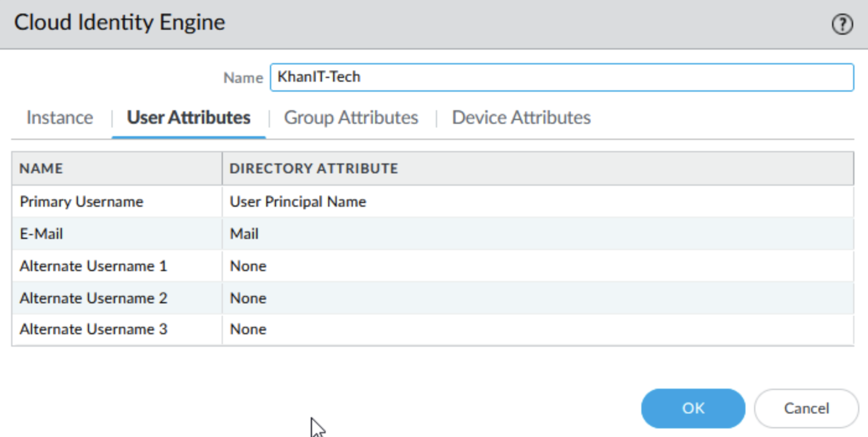Select the Alternate Username 2 row

93,298
